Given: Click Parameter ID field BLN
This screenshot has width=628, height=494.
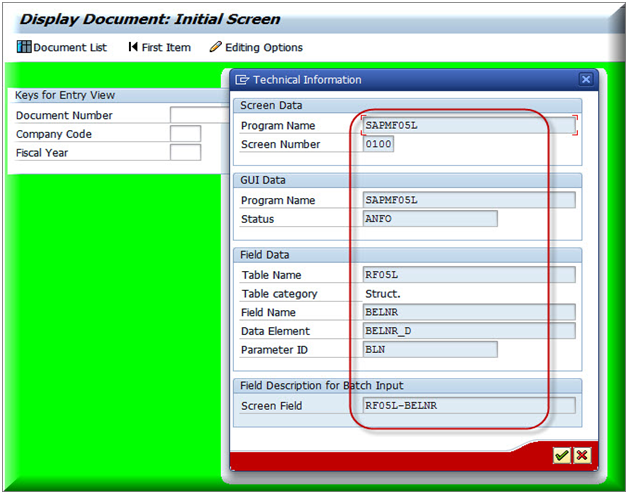Looking at the screenshot, I should 430,349.
